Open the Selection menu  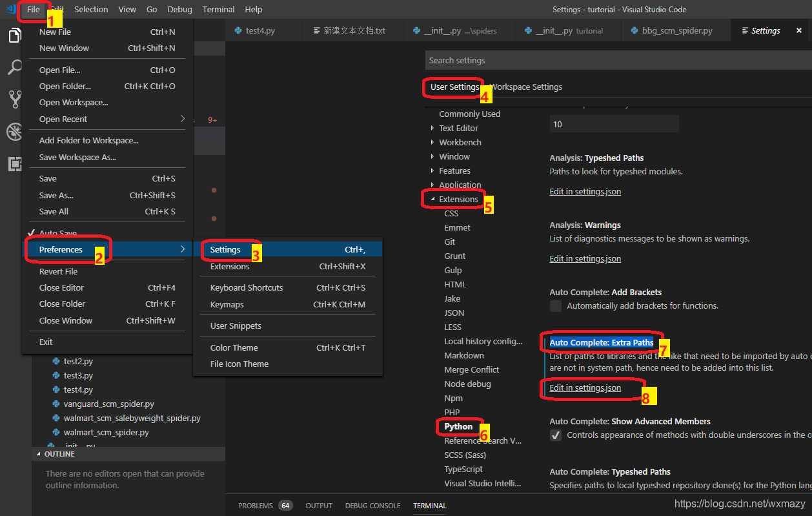pos(91,10)
